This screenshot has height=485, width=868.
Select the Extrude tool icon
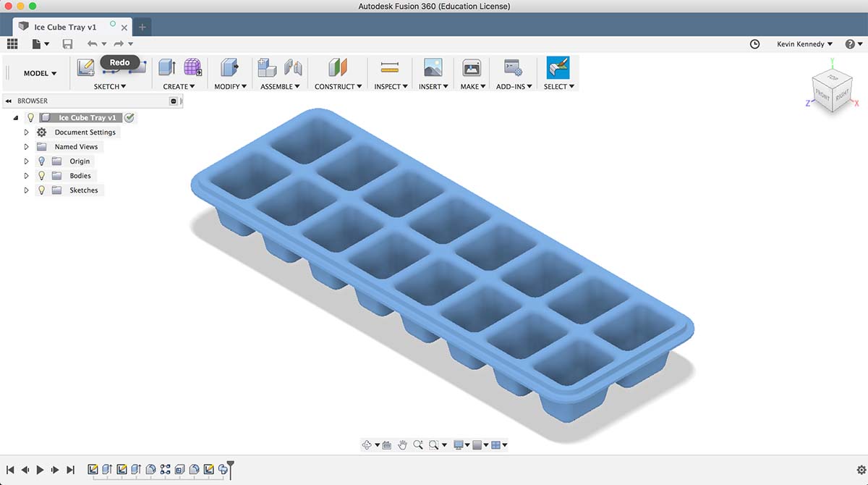(166, 68)
